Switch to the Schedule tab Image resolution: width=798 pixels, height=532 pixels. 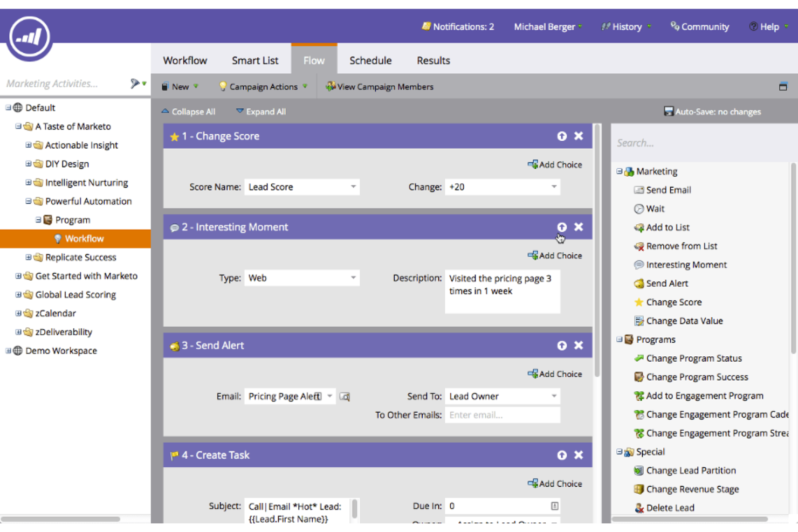pyautogui.click(x=370, y=60)
